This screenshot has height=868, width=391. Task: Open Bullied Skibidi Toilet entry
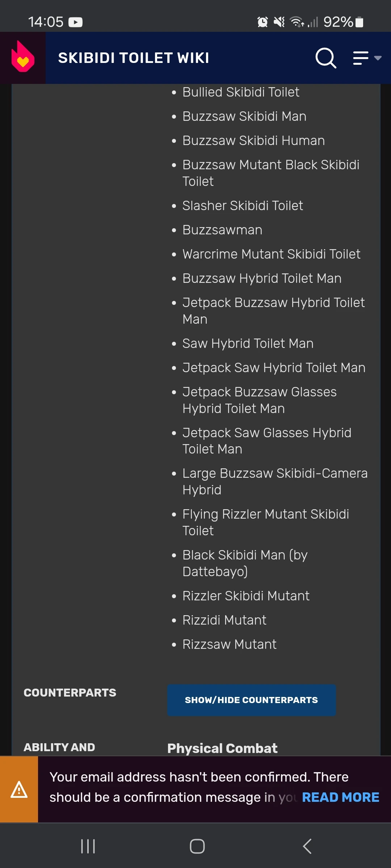[x=241, y=92]
